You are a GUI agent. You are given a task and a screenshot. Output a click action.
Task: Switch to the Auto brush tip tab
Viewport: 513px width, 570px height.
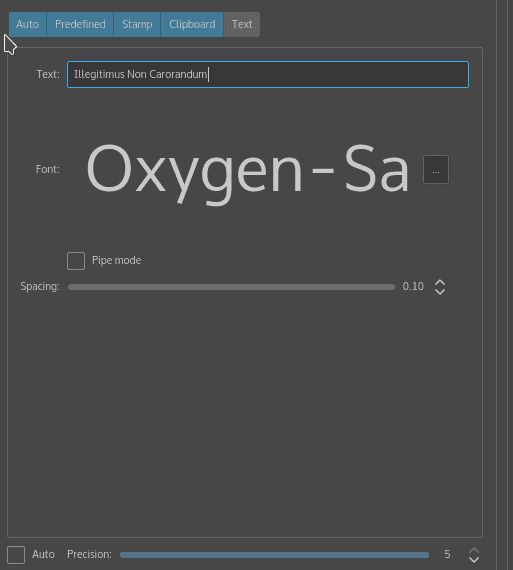(28, 24)
